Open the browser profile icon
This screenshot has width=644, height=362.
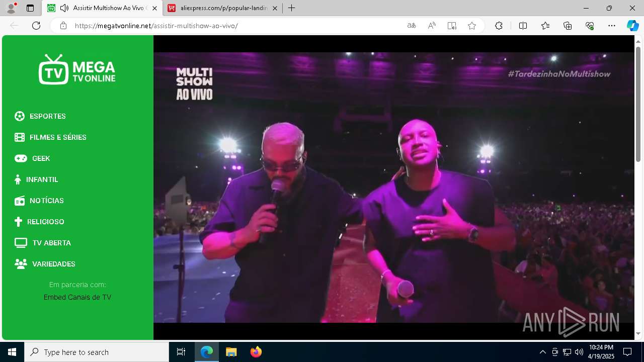tap(11, 8)
